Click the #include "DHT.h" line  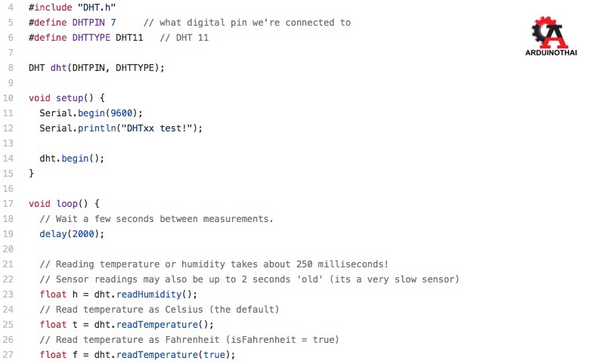tap(72, 8)
